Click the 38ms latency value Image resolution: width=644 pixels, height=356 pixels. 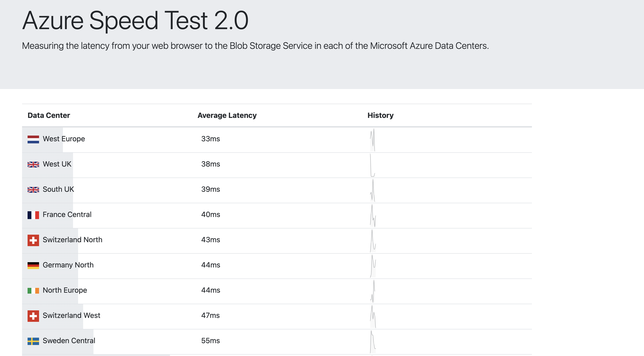pyautogui.click(x=211, y=164)
